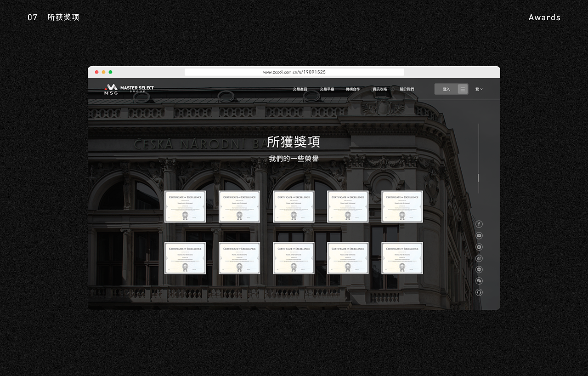Click the 登入 login button

[x=447, y=89]
